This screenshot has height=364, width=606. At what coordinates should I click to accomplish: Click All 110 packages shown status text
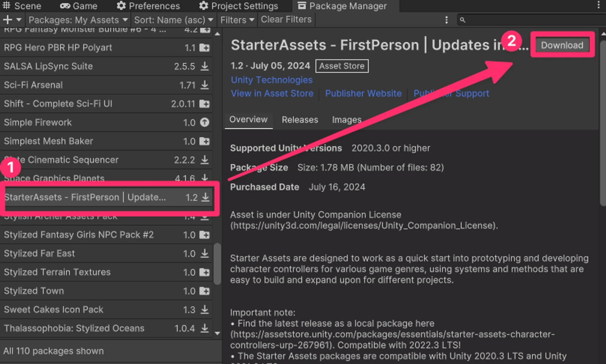(53, 351)
